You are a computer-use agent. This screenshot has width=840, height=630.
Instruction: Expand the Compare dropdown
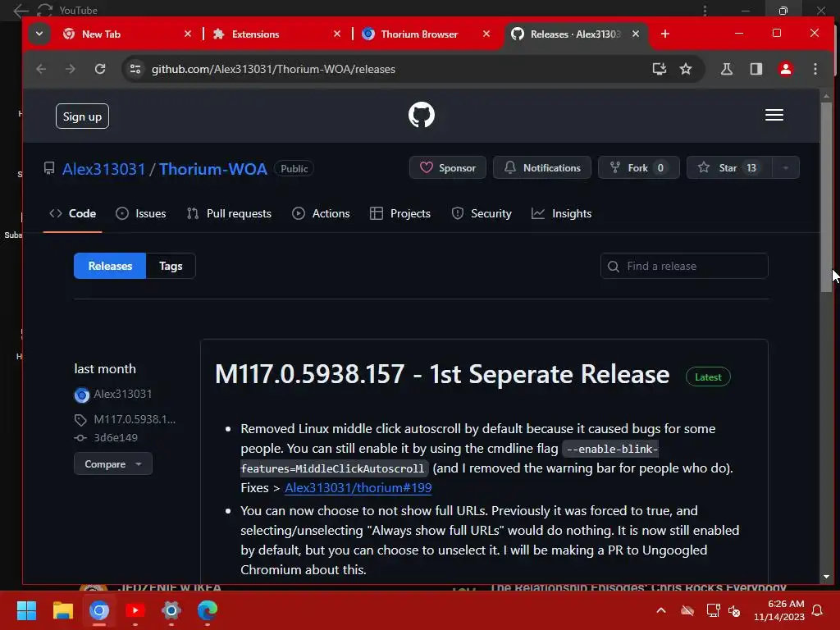(x=113, y=464)
